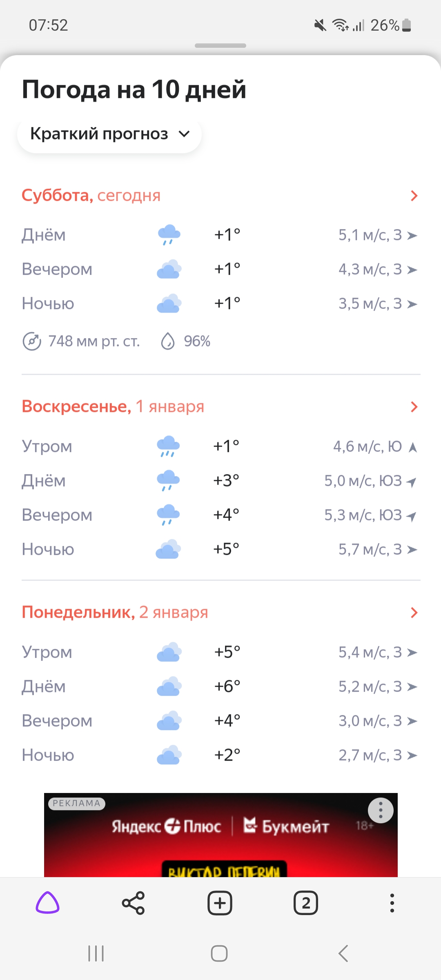
Task: Expand the Краткий прогноз dropdown
Action: click(109, 134)
